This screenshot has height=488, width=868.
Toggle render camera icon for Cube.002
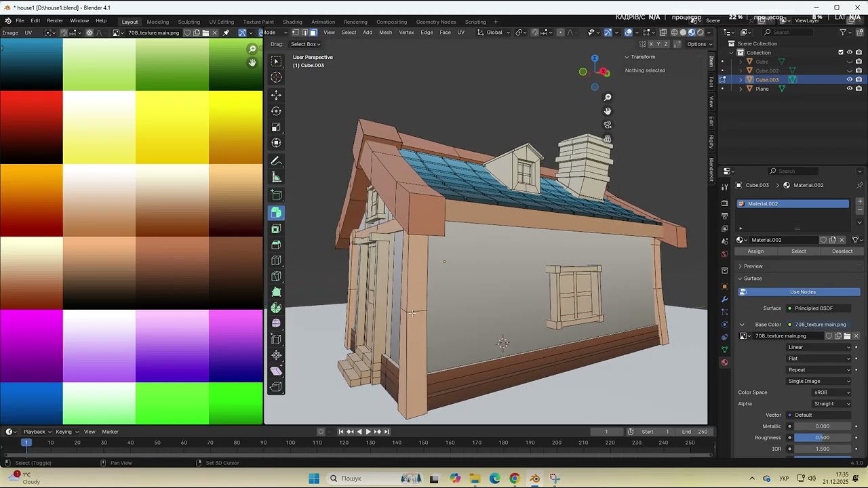859,70
